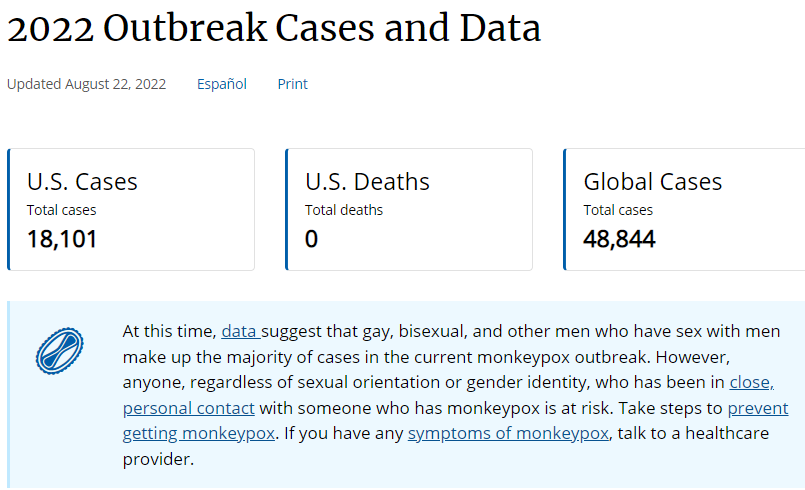Click the 2022 Outbreak Cases and Data title

[x=274, y=28]
